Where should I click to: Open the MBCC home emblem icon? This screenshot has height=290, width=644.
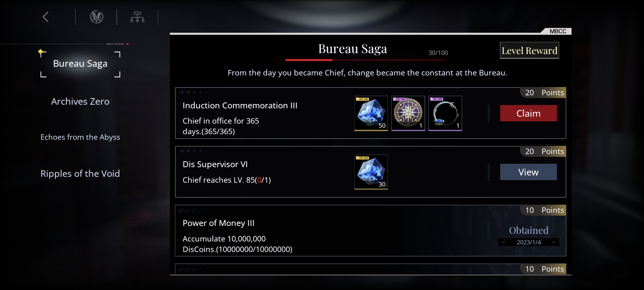point(97,17)
